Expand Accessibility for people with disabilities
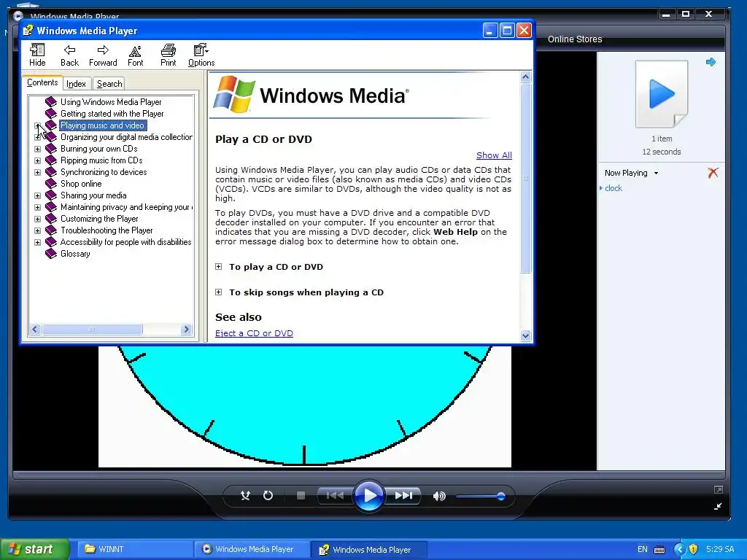The image size is (747, 560). click(38, 242)
